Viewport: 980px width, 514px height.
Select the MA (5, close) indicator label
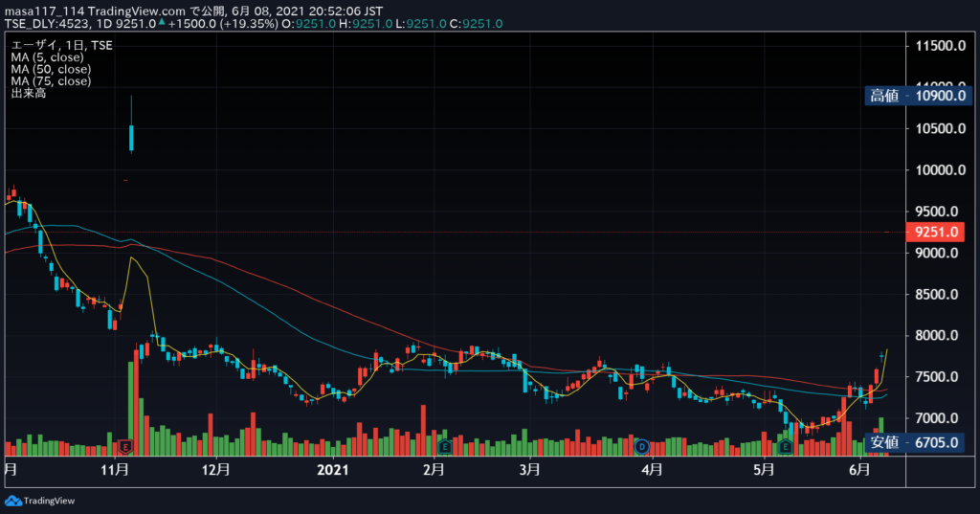(x=47, y=56)
